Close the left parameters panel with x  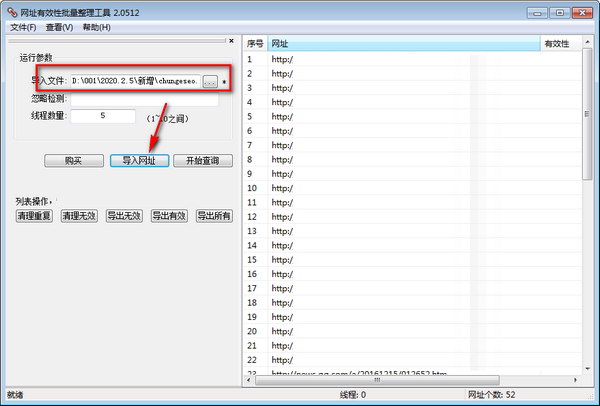point(231,42)
